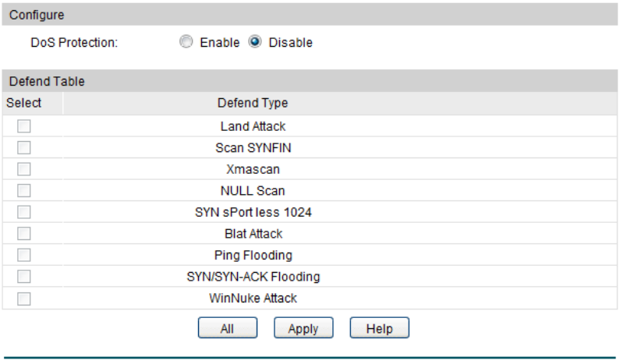The image size is (620, 364).
Task: Tick the Ping Flooding checkbox
Action: pyautogui.click(x=24, y=255)
